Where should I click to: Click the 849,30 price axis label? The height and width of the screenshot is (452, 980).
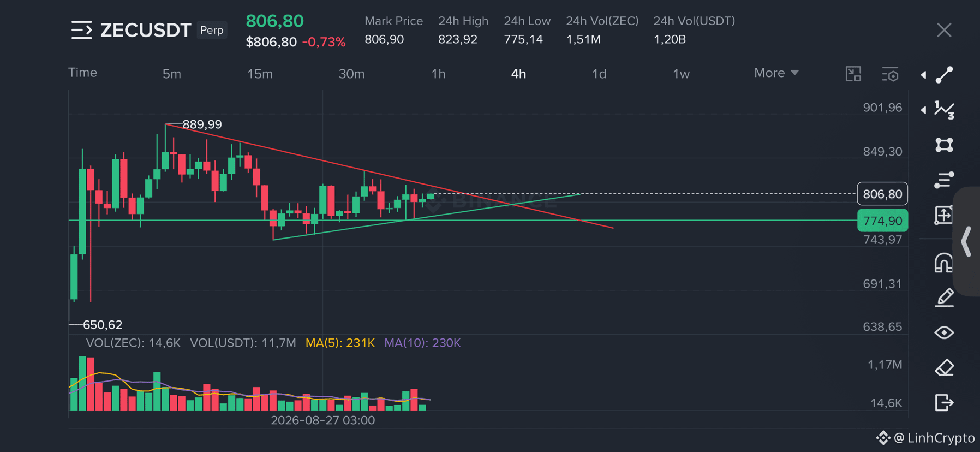pos(882,152)
